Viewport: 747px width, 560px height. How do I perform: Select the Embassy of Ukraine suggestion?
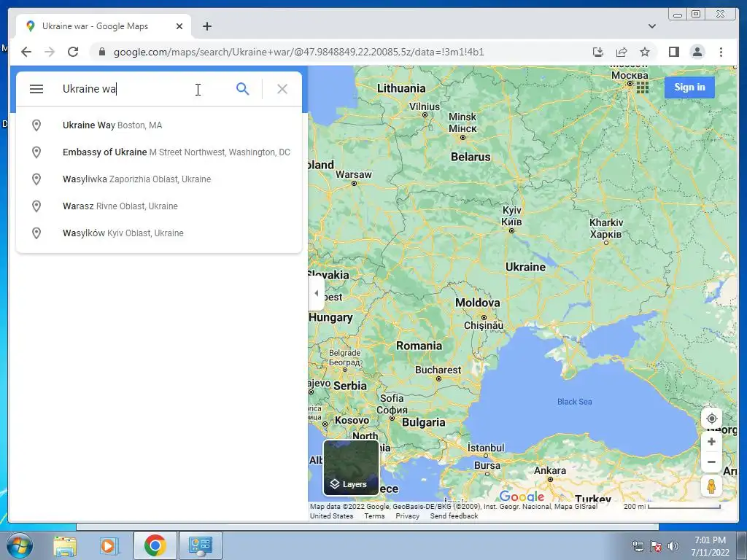[159, 152]
